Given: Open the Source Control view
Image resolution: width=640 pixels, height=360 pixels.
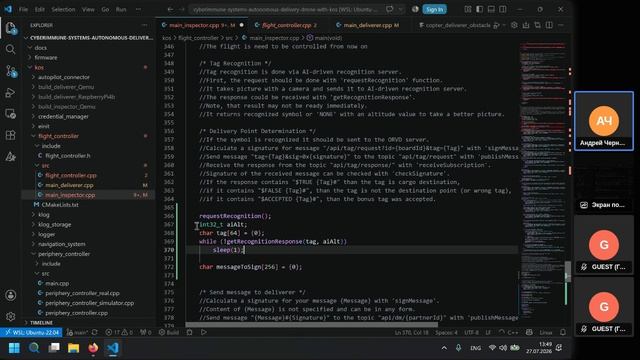Looking at the screenshot, I should coord(11,71).
